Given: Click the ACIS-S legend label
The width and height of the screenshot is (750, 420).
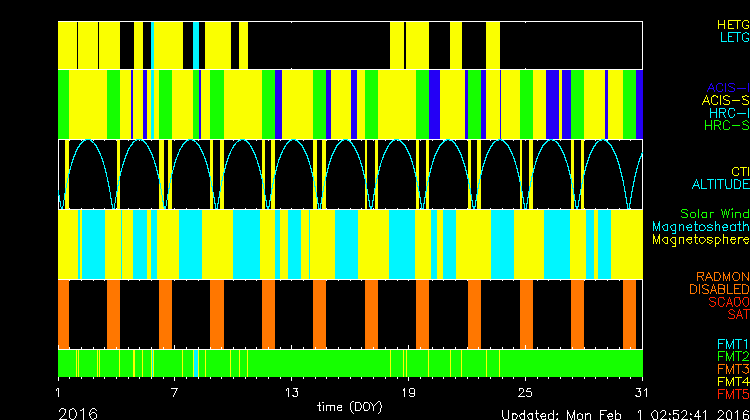Looking at the screenshot, I should pyautogui.click(x=725, y=100).
